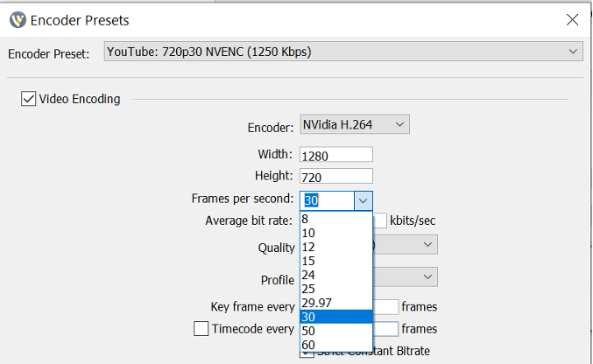Select 60 fps from the list

(335, 345)
